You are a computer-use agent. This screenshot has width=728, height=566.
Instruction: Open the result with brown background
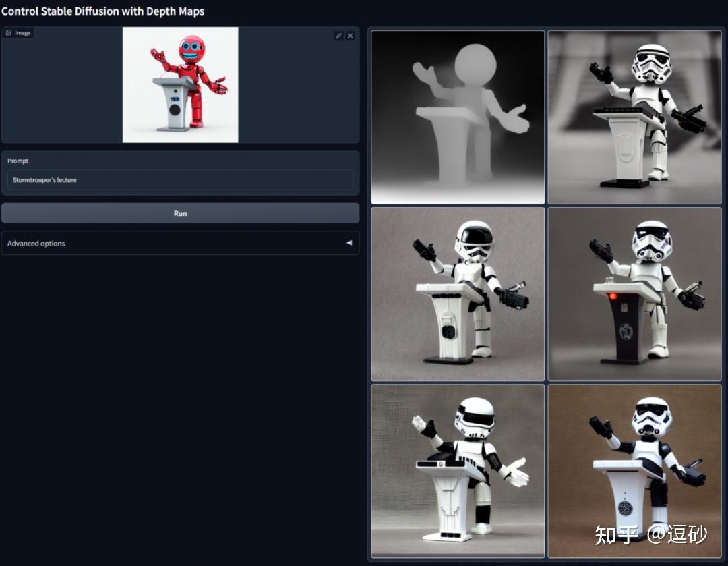pyautogui.click(x=635, y=471)
